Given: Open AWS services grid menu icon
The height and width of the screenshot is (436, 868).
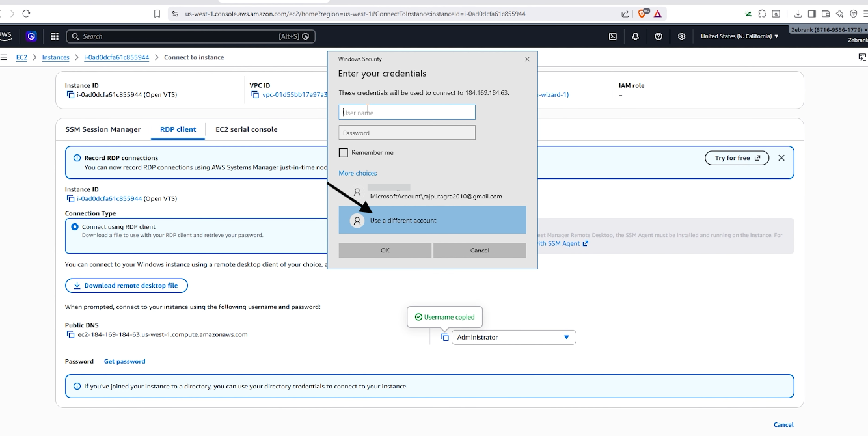Looking at the screenshot, I should (x=55, y=36).
